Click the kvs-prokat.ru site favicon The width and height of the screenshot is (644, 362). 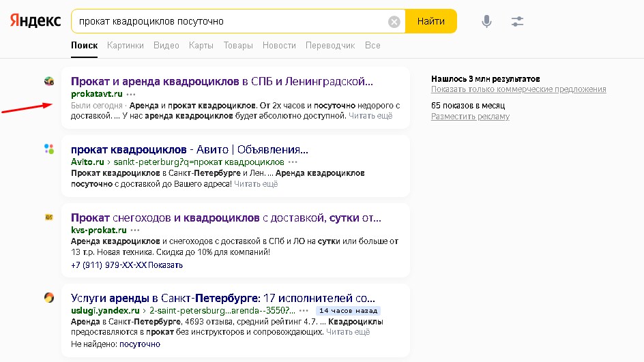[49, 217]
